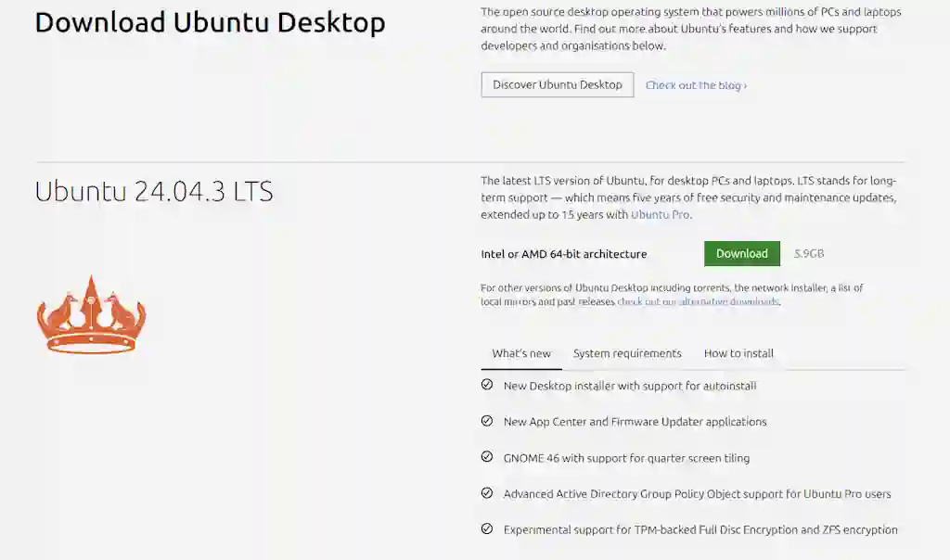Click the Download Ubuntu Desktop heading

tap(210, 22)
